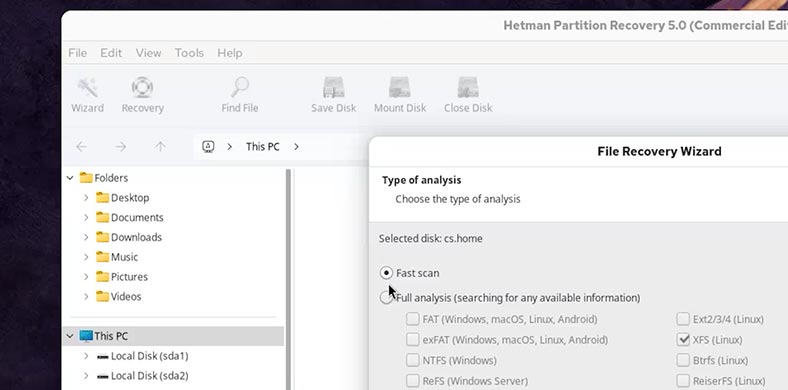
Task: Click the Documents folder icon
Action: point(103,217)
